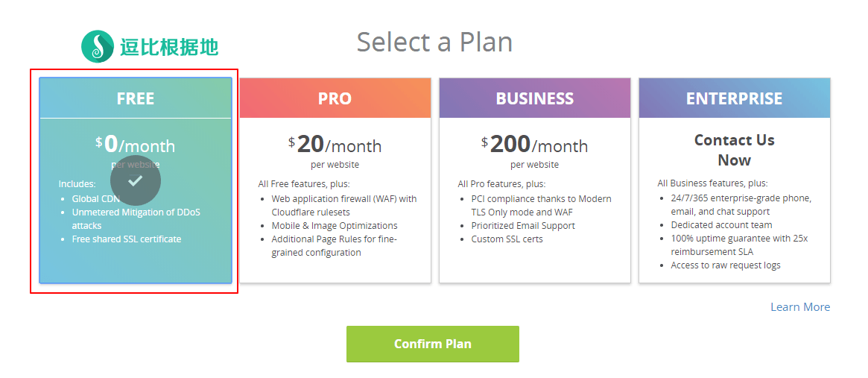Choose the PRO plan header
The height and width of the screenshot is (378, 868).
[335, 98]
